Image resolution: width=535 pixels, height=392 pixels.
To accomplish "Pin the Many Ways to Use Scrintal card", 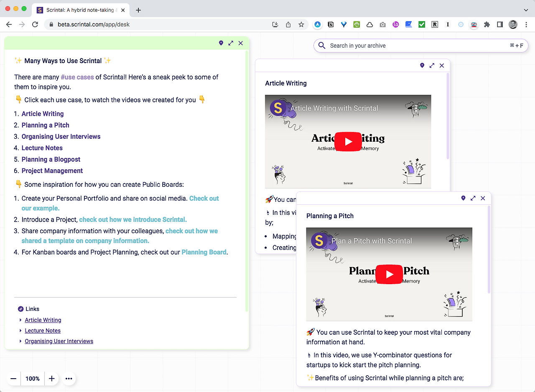I will tap(221, 43).
